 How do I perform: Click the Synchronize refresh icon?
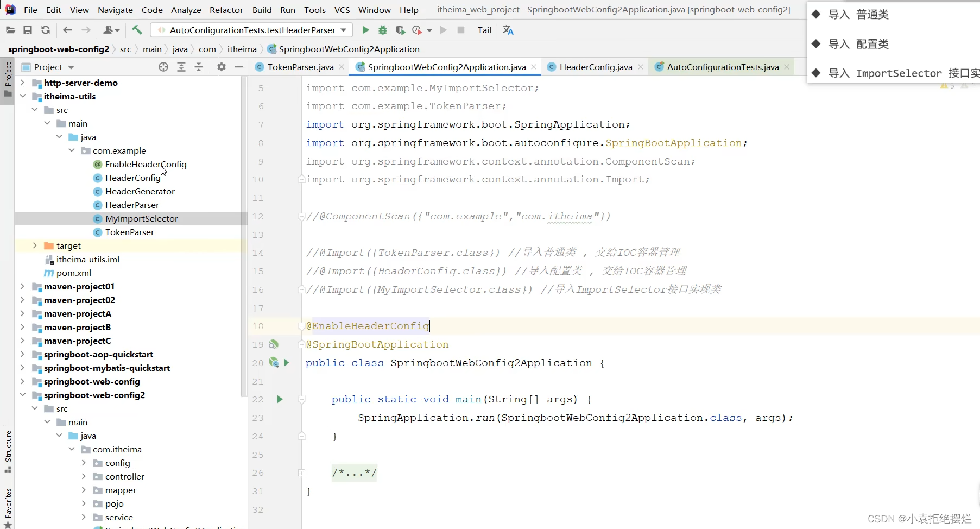tap(46, 30)
